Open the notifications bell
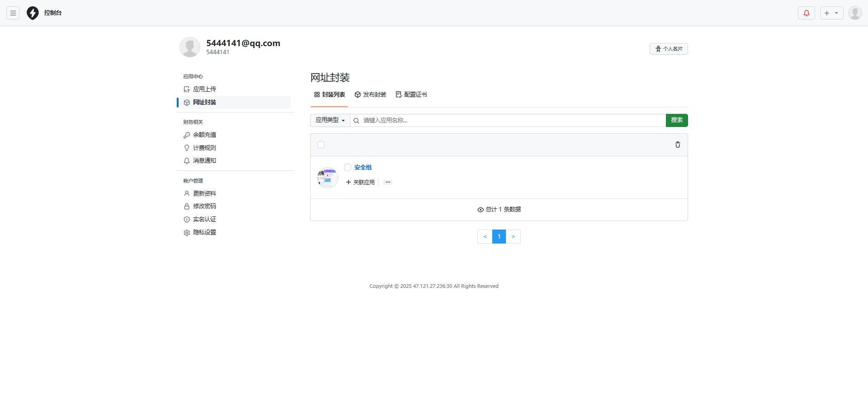Viewport: 868px width, 413px height. [806, 13]
